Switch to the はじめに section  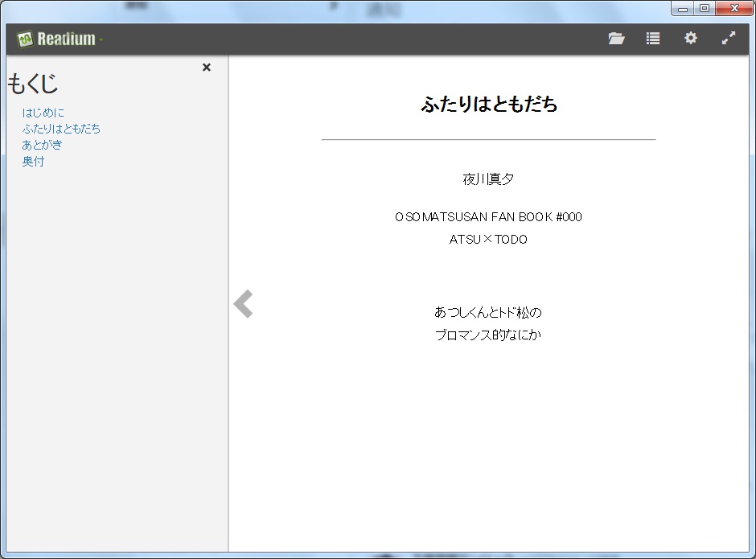click(43, 113)
